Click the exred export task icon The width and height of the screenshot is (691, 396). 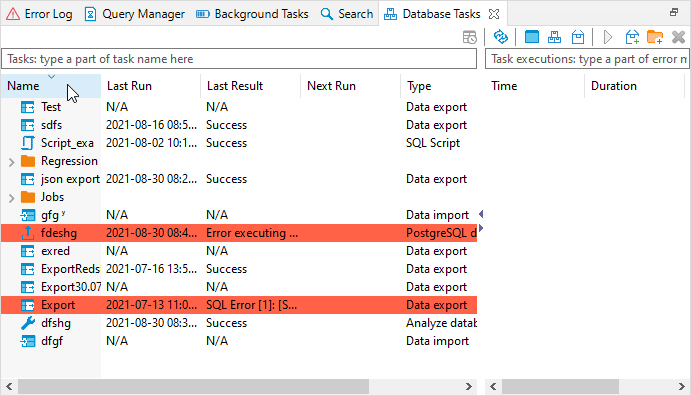[28, 251]
